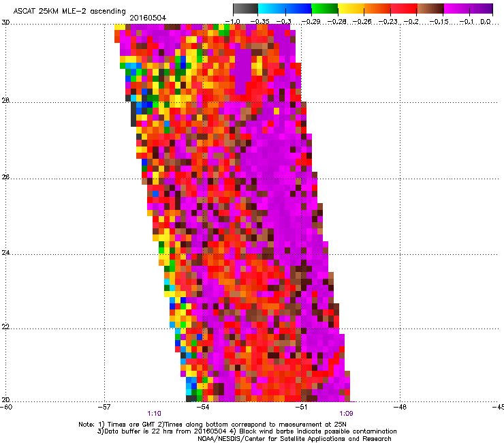Pick the magenta-to-purple segment of the color bar

click(469, 9)
